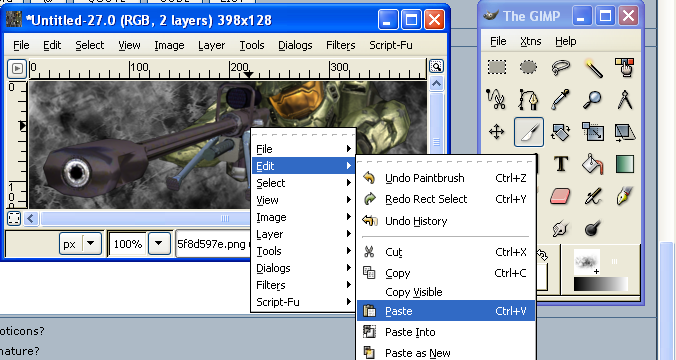Click the 5f8d597e.png status bar text
Screen dimensions: 676x360
pyautogui.click(x=211, y=244)
